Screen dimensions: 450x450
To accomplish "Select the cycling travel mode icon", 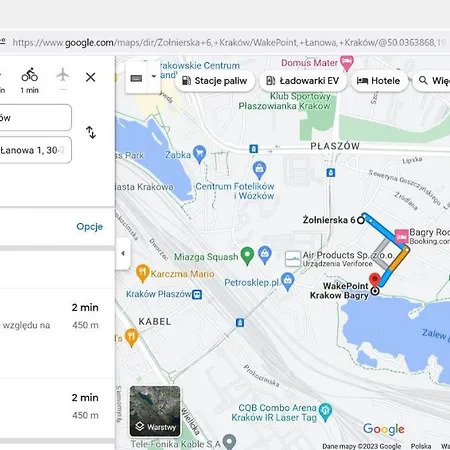I will [30, 75].
